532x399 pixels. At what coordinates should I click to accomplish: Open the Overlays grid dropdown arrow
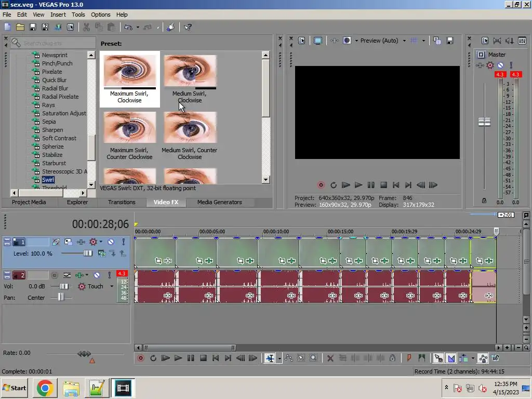point(423,41)
